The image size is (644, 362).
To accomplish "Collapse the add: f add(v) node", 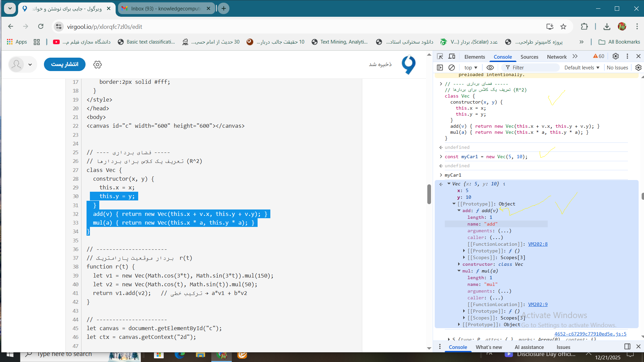I will coord(459,210).
